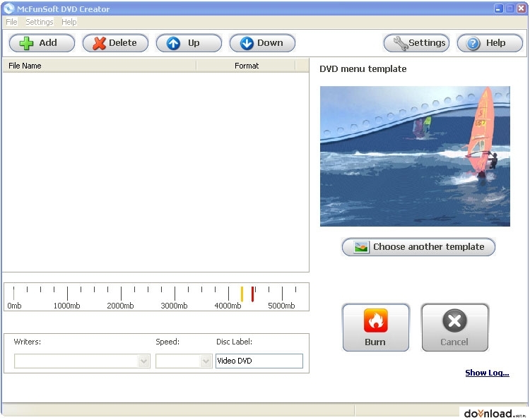Select the windsurfing DVD menu template preview
530x420 pixels.
[x=415, y=156]
